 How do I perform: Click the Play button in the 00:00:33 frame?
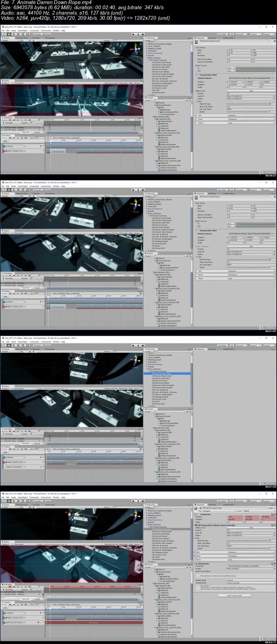click(133, 34)
